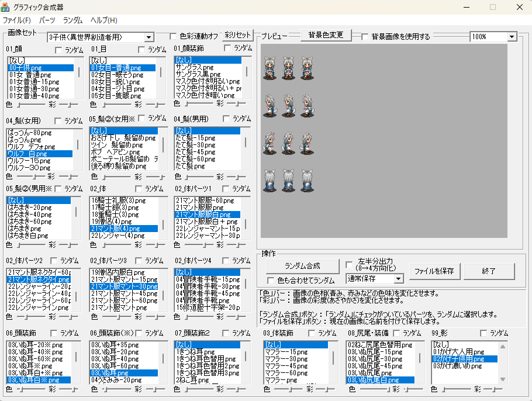Click the app icon in the title bar
This screenshot has width=532, height=401.
pos(6,8)
